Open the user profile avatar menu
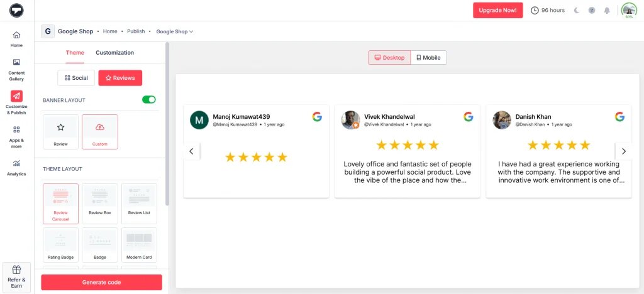This screenshot has height=294, width=644. (629, 10)
